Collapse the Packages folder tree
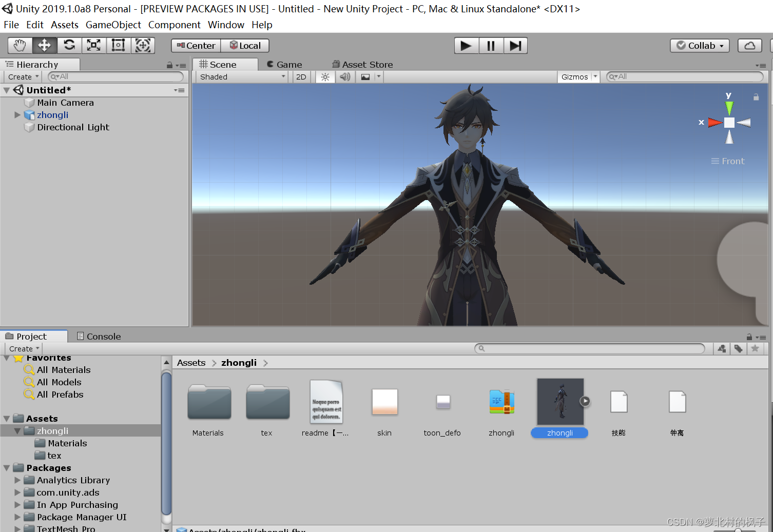The height and width of the screenshot is (532, 773). coord(7,468)
